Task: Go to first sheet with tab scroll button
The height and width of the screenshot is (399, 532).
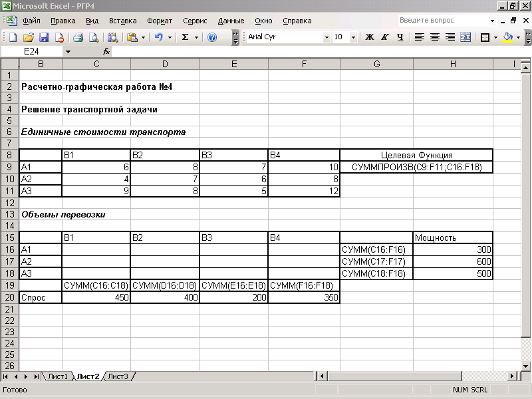Action: point(6,376)
